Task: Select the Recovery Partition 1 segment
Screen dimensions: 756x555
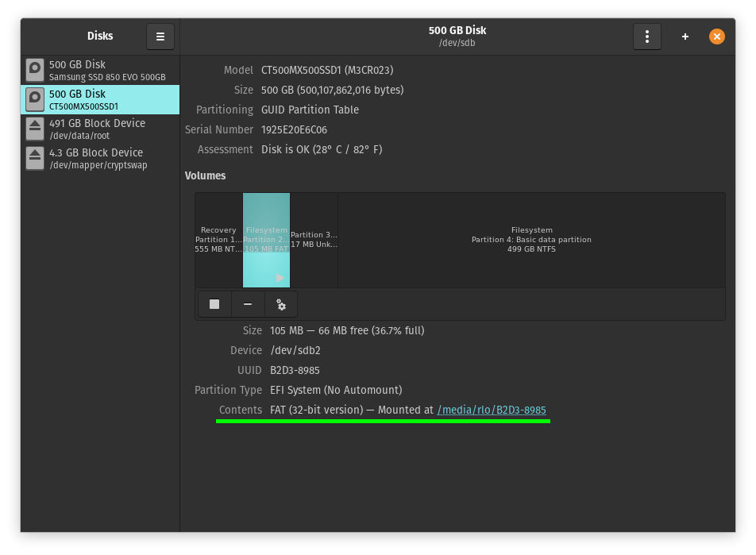Action: pos(219,239)
